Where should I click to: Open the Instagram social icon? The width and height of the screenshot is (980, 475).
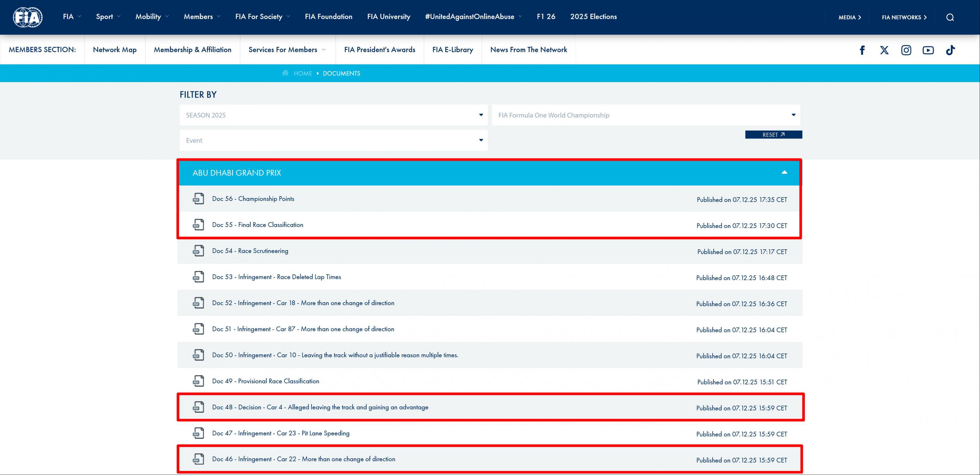906,50
